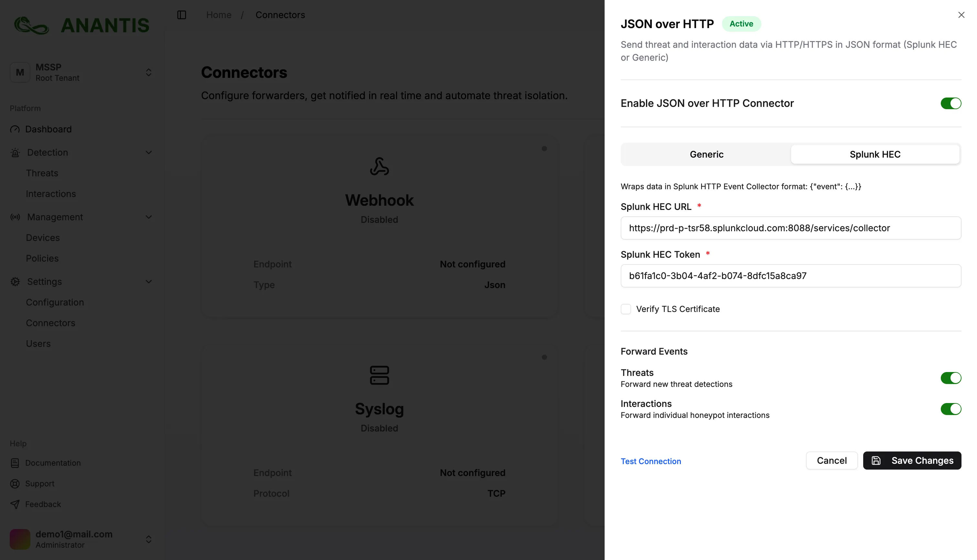Viewport: 977px width, 560px height.
Task: Open the MSSP Root Tenant switcher
Action: point(149,72)
